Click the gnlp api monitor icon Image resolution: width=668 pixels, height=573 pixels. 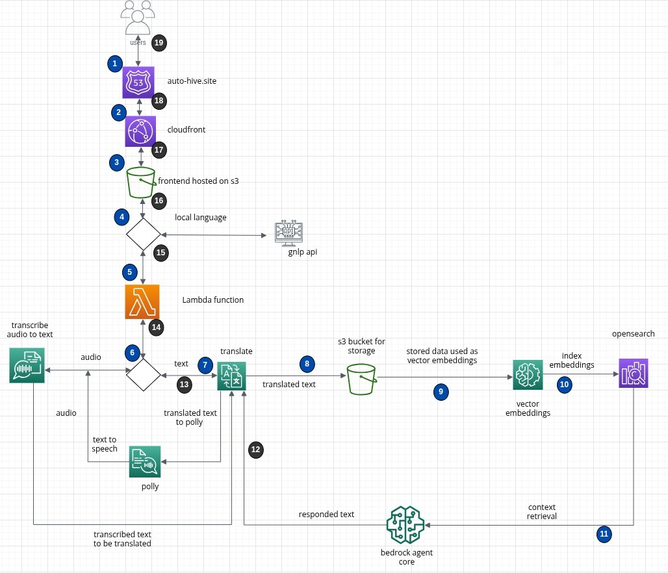(289, 233)
